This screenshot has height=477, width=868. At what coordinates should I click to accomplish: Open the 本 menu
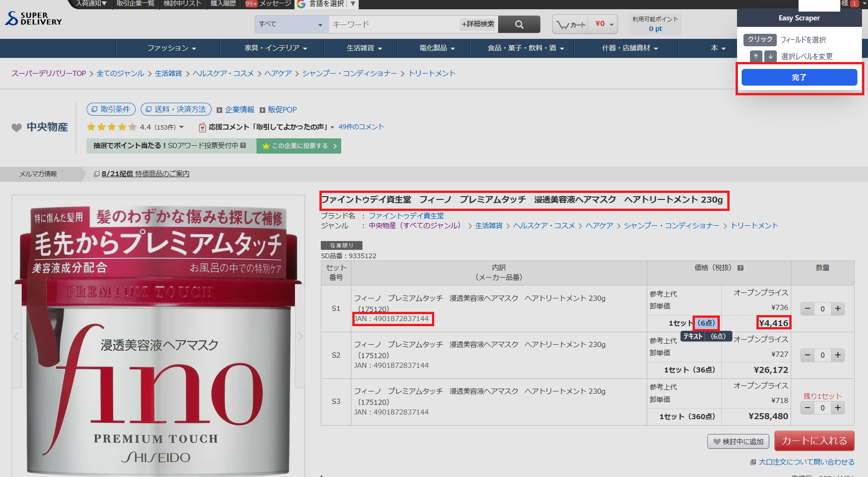coord(718,48)
